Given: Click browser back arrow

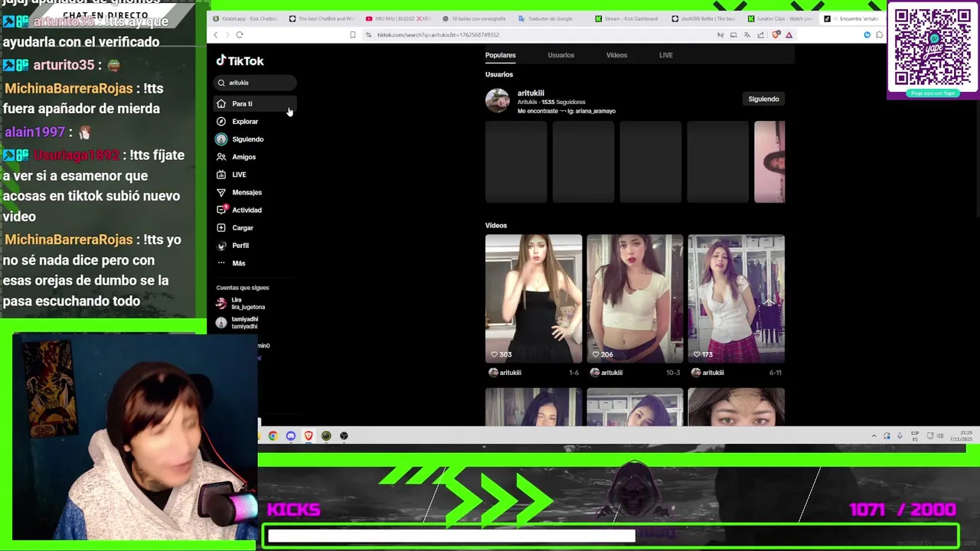Looking at the screenshot, I should click(215, 34).
